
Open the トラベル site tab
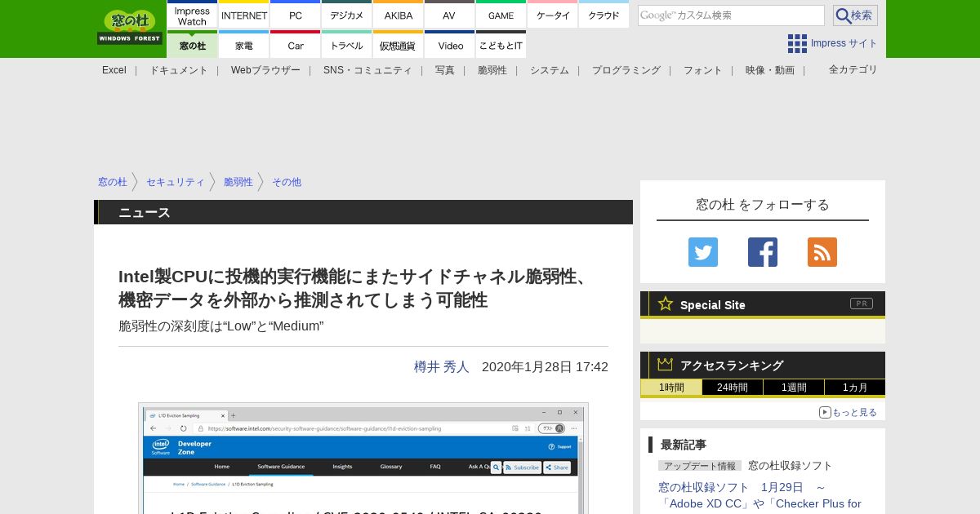pyautogui.click(x=347, y=45)
